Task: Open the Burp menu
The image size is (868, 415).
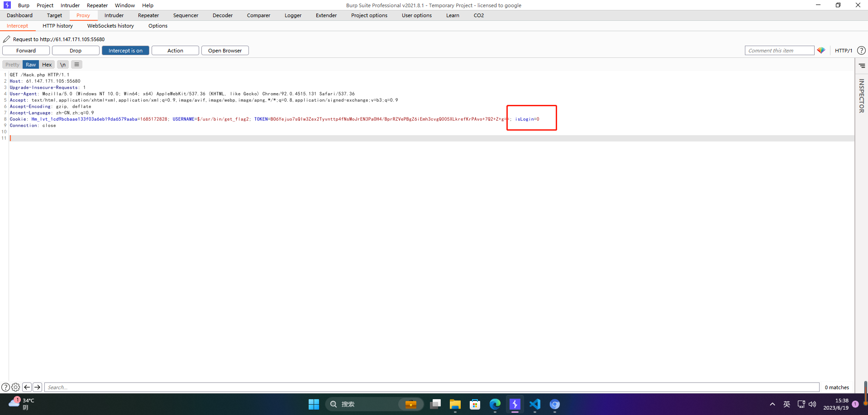Action: click(24, 5)
